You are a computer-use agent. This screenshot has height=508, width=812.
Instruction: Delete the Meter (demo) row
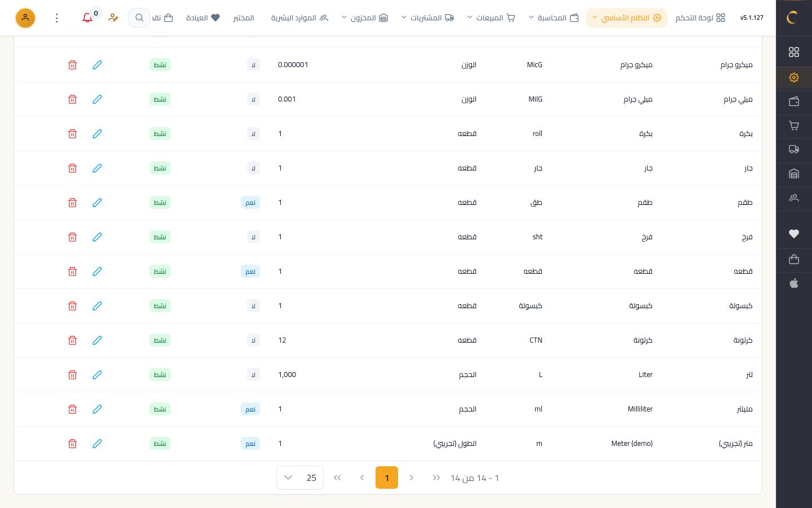(72, 444)
